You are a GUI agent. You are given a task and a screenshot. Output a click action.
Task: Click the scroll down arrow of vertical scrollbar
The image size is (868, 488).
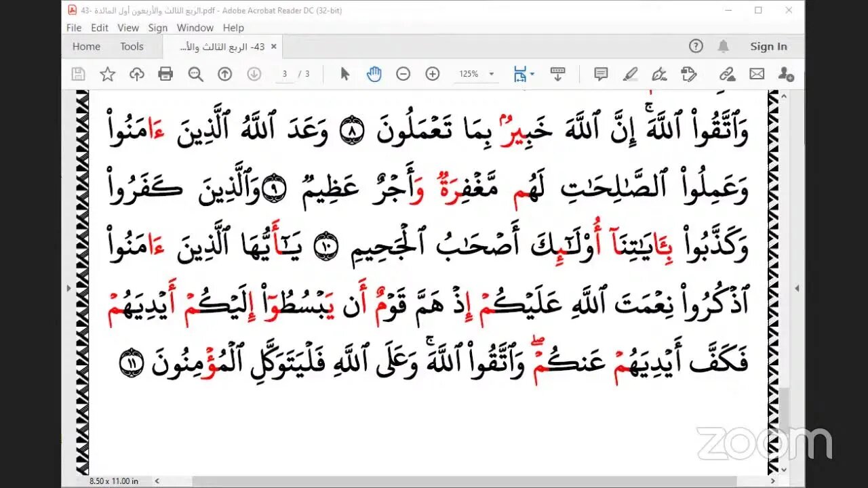coord(783,470)
